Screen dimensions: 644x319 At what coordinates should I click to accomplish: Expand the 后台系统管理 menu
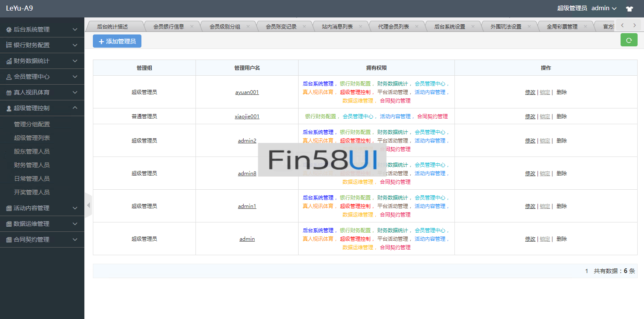42,29
